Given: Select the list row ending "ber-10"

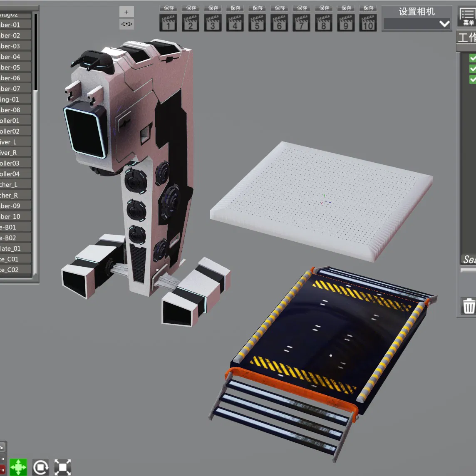Looking at the screenshot, I should click(x=15, y=216).
